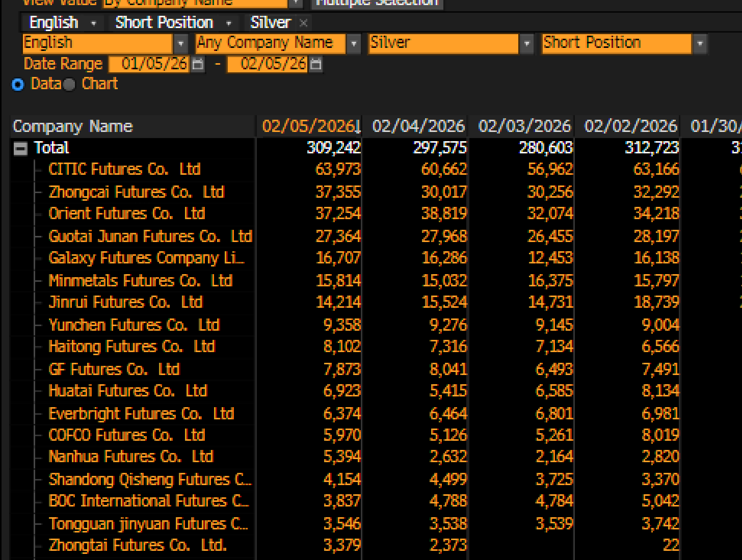Screen dimensions: 742x560
Task: Select Minmetals Futures Co. Ltd row
Action: [x=140, y=281]
